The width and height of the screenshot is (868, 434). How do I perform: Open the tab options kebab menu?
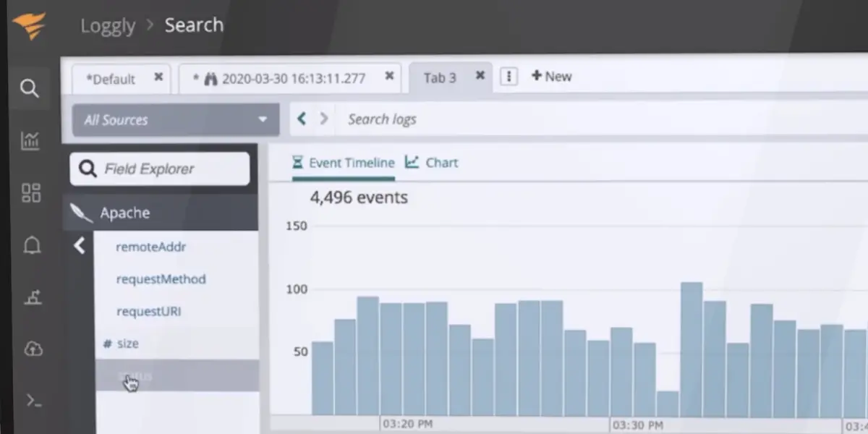tap(509, 77)
